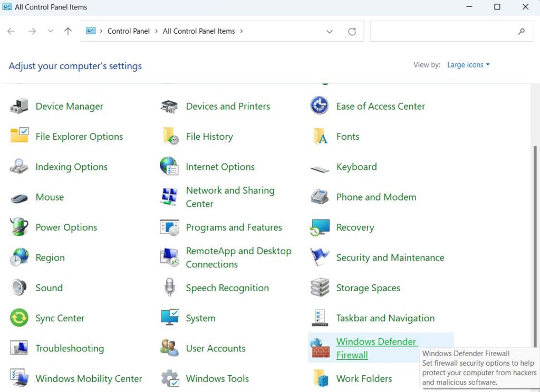540x392 pixels.
Task: Open the Security and Maintenance flag icon
Action: click(319, 257)
